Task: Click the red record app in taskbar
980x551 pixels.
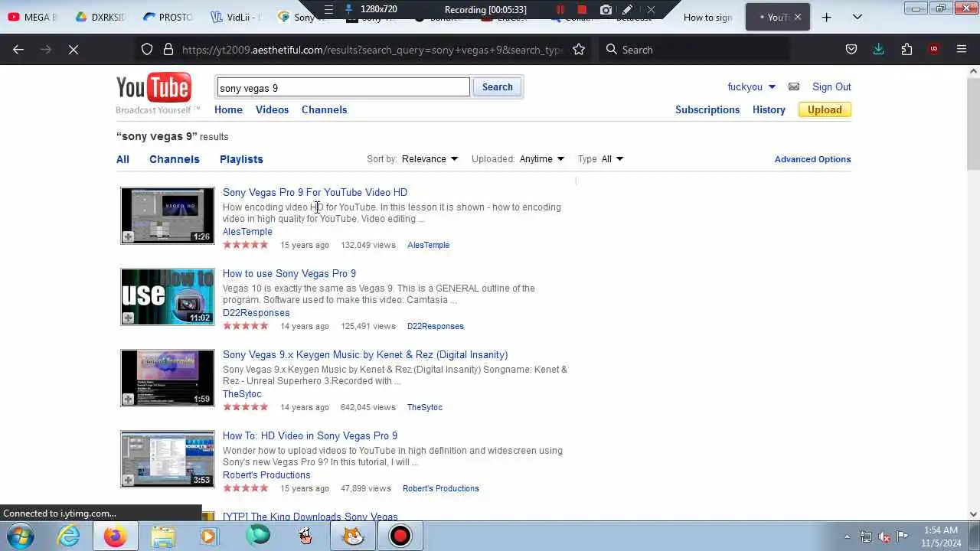Action: [400, 536]
